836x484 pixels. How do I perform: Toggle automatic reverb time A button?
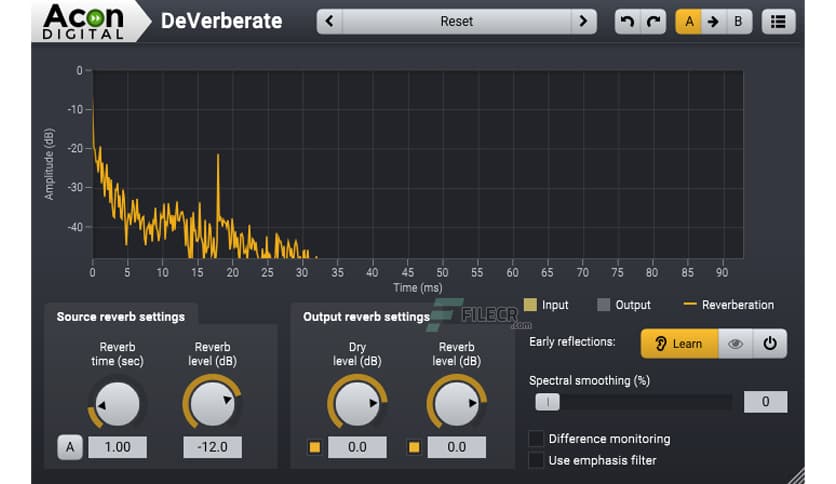coord(70,447)
